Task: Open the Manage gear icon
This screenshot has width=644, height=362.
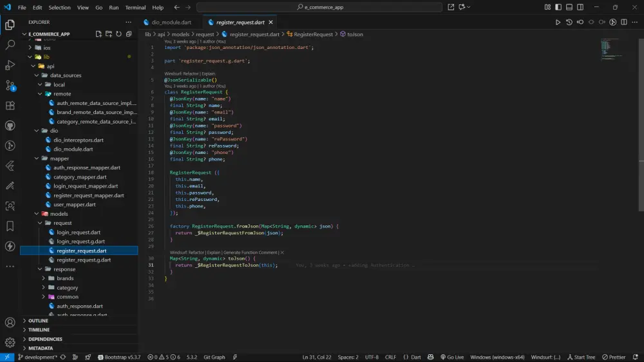Action: click(10, 342)
